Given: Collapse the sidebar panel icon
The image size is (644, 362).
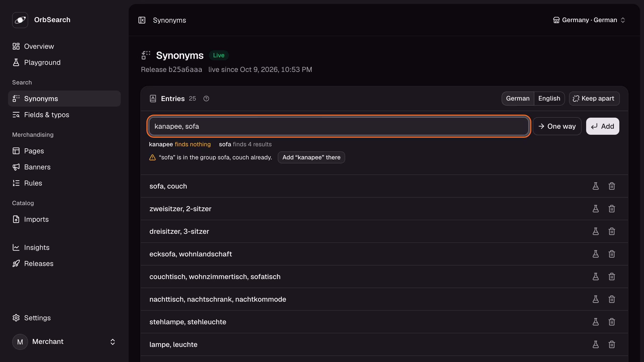Looking at the screenshot, I should click(142, 20).
